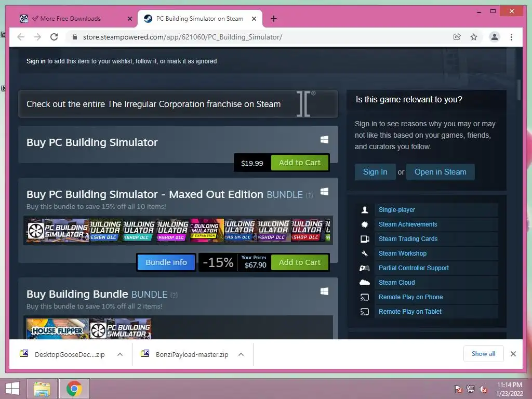Screen dimensions: 532x399
Task: Click Show all downloads button
Action: pos(484,354)
